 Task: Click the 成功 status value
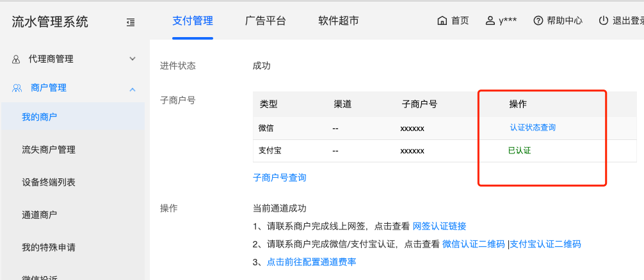coord(262,66)
